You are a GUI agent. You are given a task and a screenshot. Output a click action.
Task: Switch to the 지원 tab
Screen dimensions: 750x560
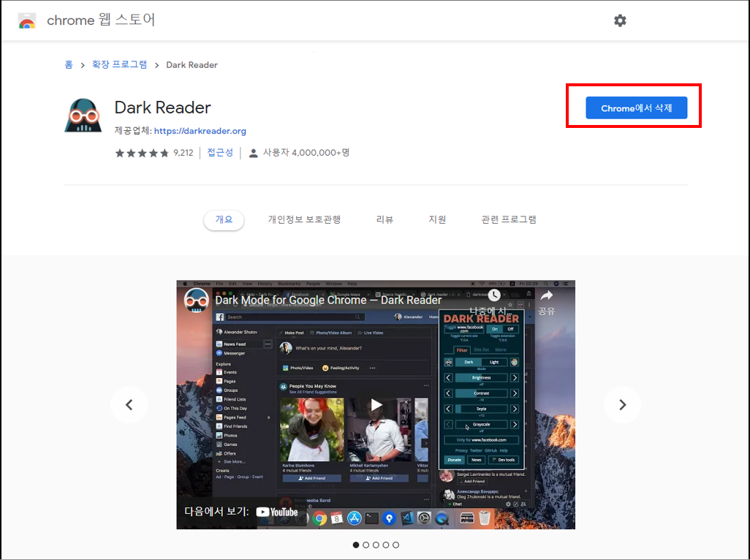[x=437, y=219]
